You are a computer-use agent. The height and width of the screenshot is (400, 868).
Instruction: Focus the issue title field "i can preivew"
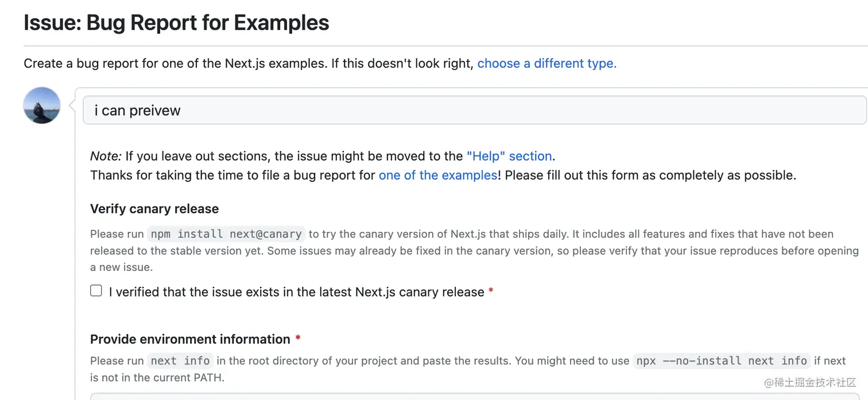point(474,110)
